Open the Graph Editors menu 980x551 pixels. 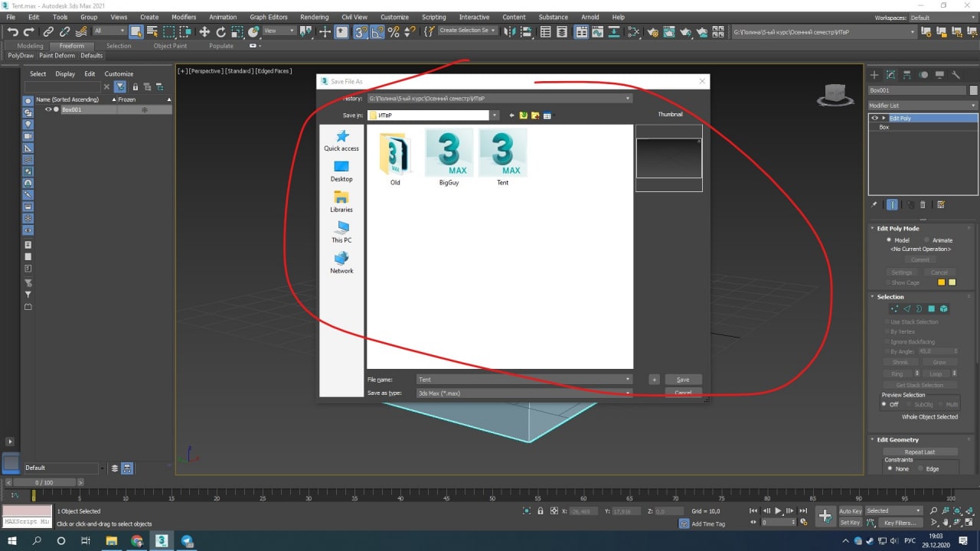269,17
